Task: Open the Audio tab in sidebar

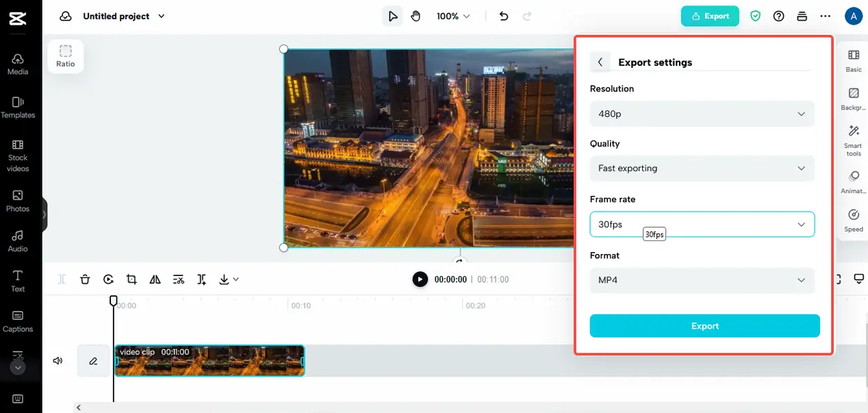Action: (18, 240)
